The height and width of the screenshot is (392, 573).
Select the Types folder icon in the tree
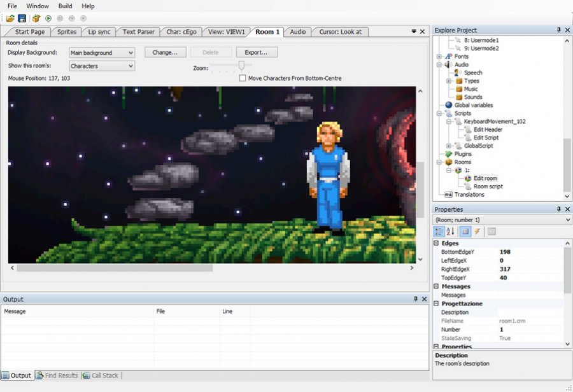(x=459, y=81)
